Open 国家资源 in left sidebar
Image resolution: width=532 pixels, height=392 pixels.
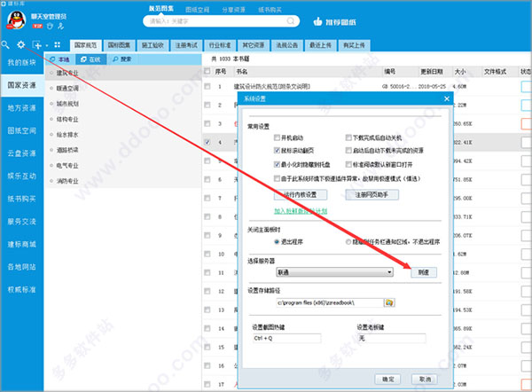[x=21, y=85]
